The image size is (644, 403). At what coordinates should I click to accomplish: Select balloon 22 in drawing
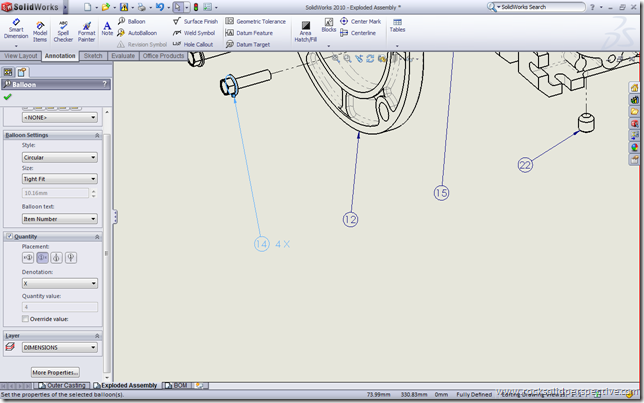coord(525,165)
